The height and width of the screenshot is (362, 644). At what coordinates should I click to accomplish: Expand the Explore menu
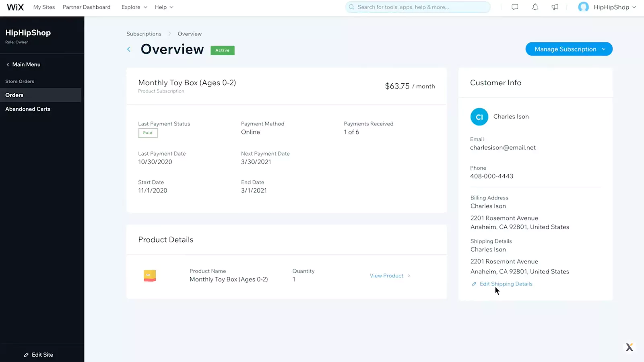(134, 7)
